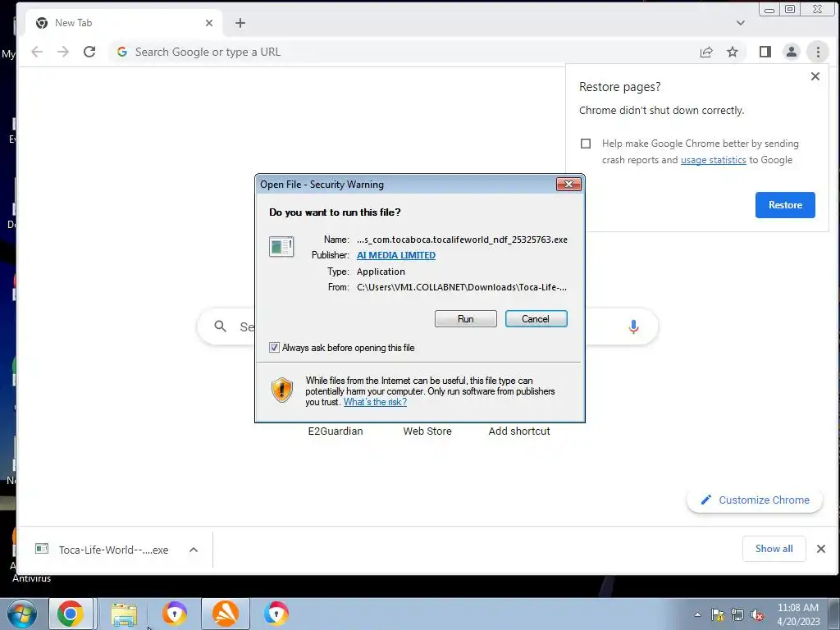Click the pencil icon in Customize Chrome
The height and width of the screenshot is (630, 840).
coord(706,500)
